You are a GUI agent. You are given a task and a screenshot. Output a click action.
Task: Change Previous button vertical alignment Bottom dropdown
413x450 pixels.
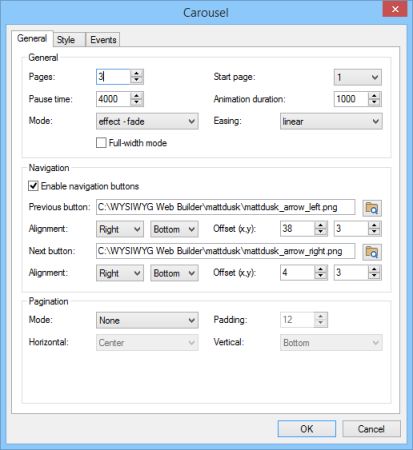pyautogui.click(x=174, y=229)
